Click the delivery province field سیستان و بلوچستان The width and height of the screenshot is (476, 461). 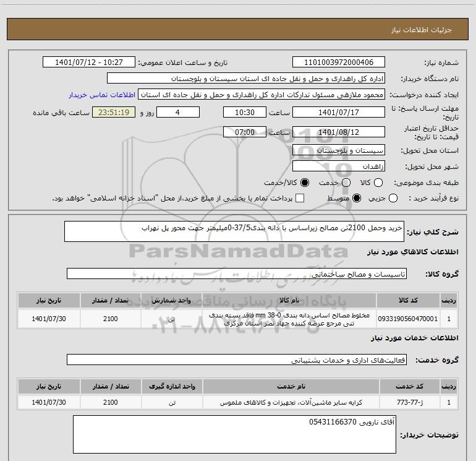click(x=339, y=150)
